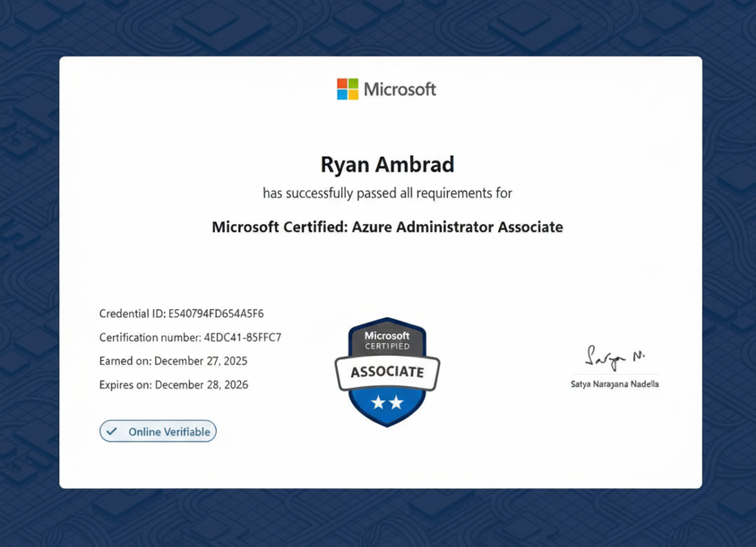Click the Credential ID value E540794FD654A5F6
Screen dimensions: 756x547
point(216,313)
